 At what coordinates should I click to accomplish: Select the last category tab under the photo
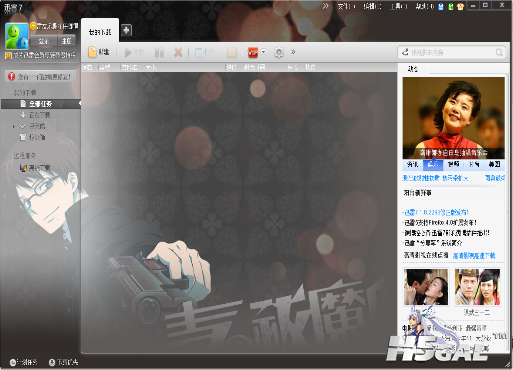click(x=494, y=164)
